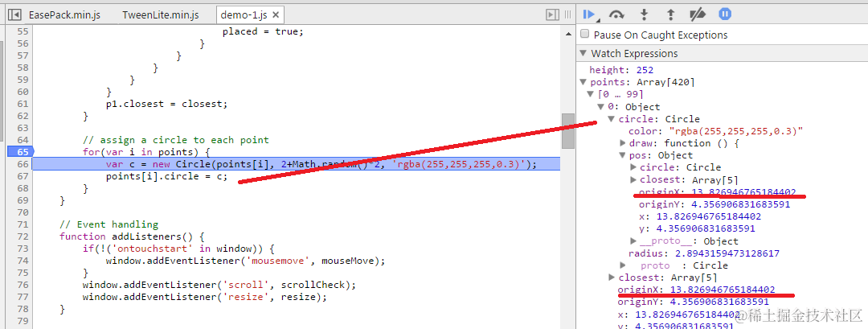Click the hide debugger panel icon

click(x=552, y=15)
